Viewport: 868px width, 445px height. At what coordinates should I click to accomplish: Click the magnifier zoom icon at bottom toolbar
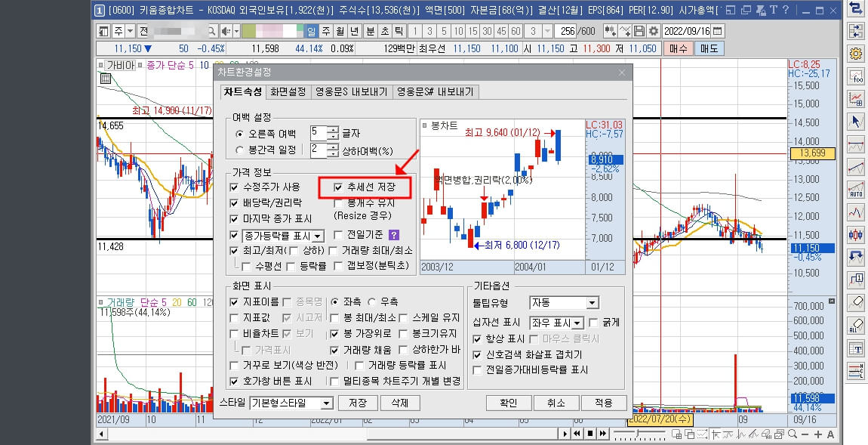(x=793, y=434)
